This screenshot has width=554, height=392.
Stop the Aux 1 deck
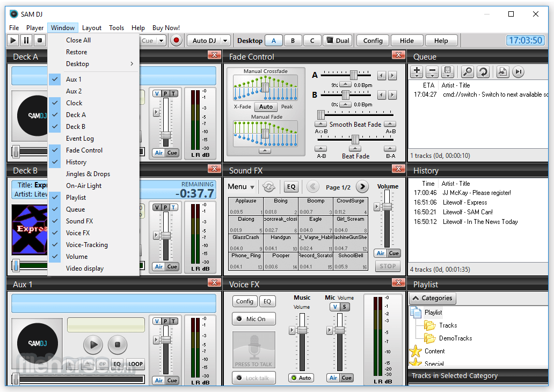[x=118, y=344]
